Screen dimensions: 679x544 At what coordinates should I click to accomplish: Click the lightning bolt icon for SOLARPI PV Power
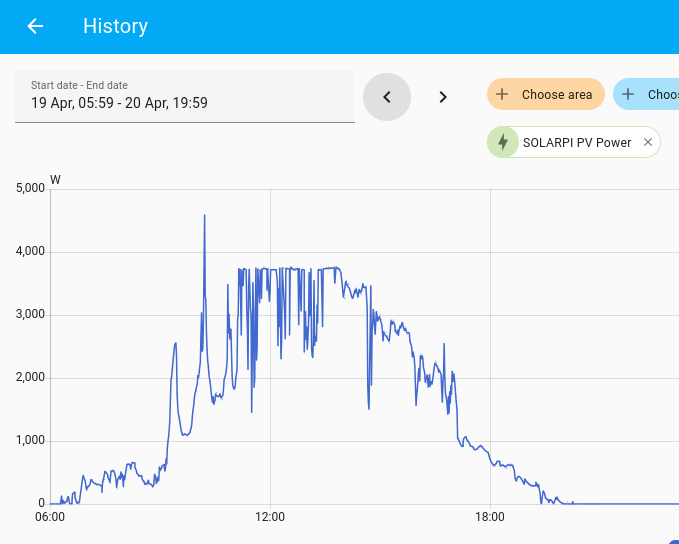pyautogui.click(x=503, y=142)
